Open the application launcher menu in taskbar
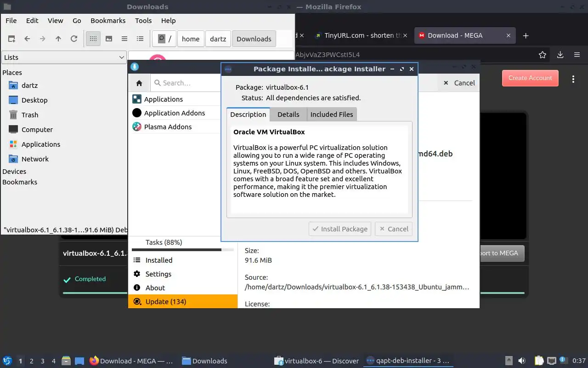This screenshot has height=368, width=588. click(7, 361)
